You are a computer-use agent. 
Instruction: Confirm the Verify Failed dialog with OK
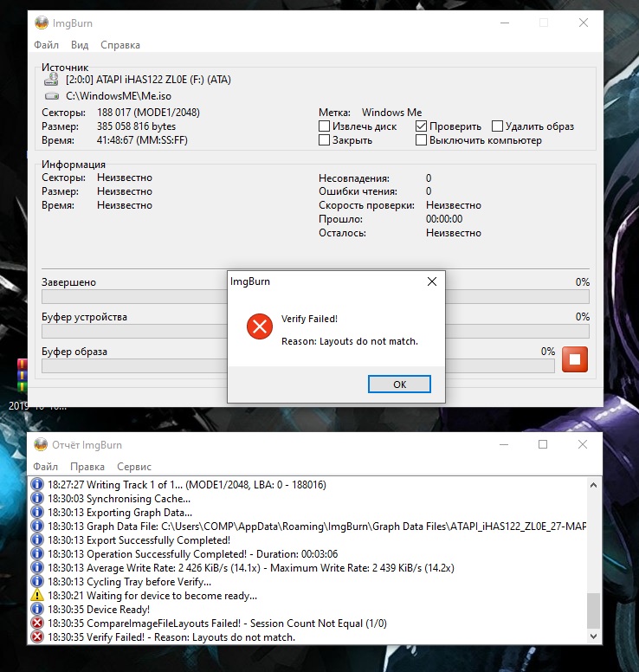click(x=399, y=384)
